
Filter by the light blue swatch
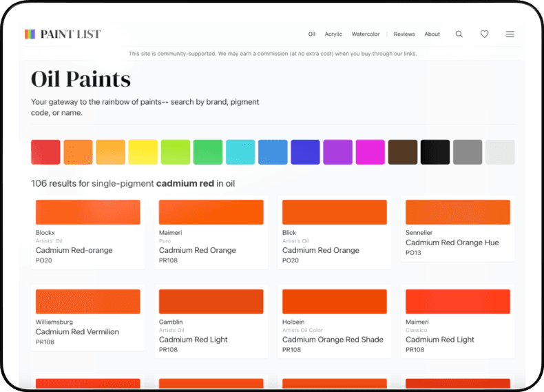[x=273, y=152]
